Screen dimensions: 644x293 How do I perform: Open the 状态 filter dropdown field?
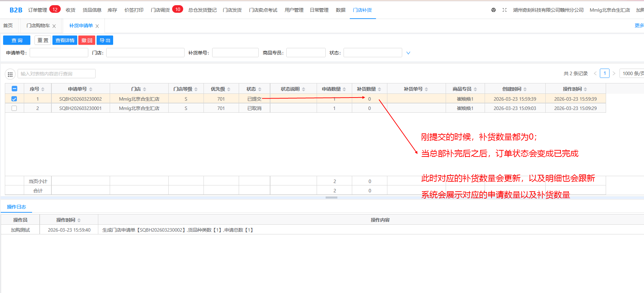(x=373, y=53)
